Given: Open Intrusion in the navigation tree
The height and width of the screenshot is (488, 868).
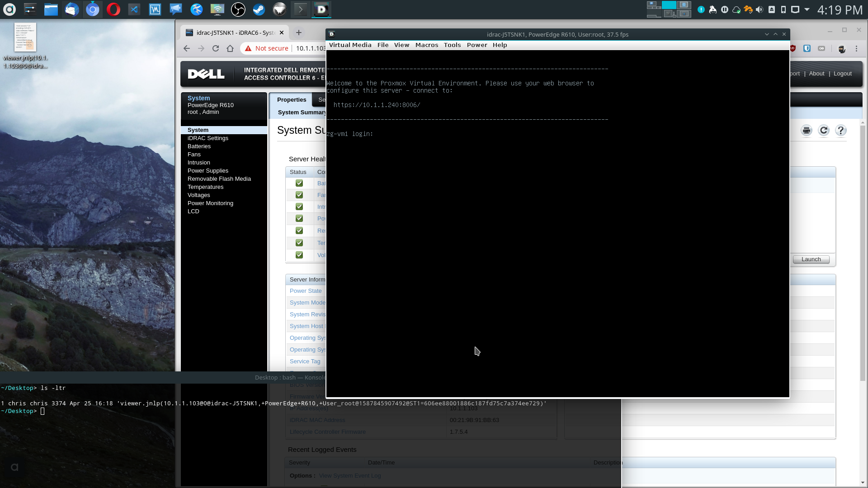Looking at the screenshot, I should point(198,163).
